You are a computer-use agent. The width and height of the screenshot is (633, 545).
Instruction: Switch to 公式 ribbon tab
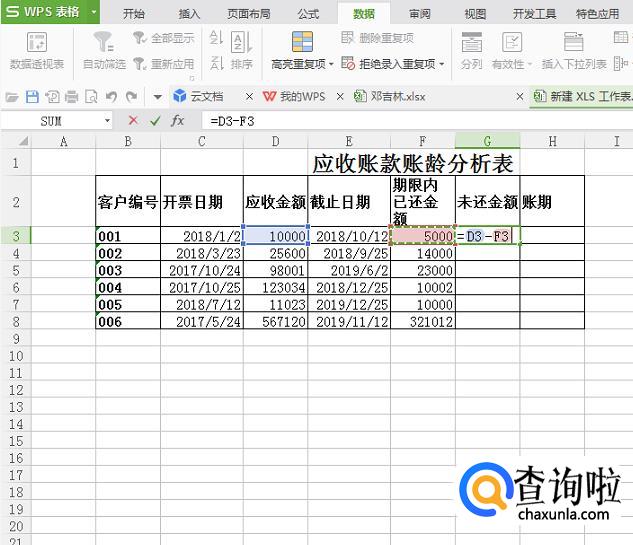(308, 14)
